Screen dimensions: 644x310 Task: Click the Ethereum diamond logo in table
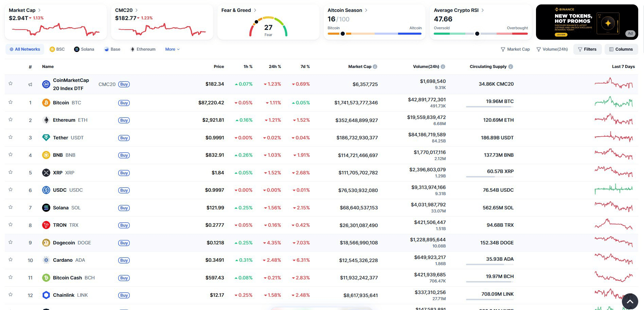[x=46, y=120]
